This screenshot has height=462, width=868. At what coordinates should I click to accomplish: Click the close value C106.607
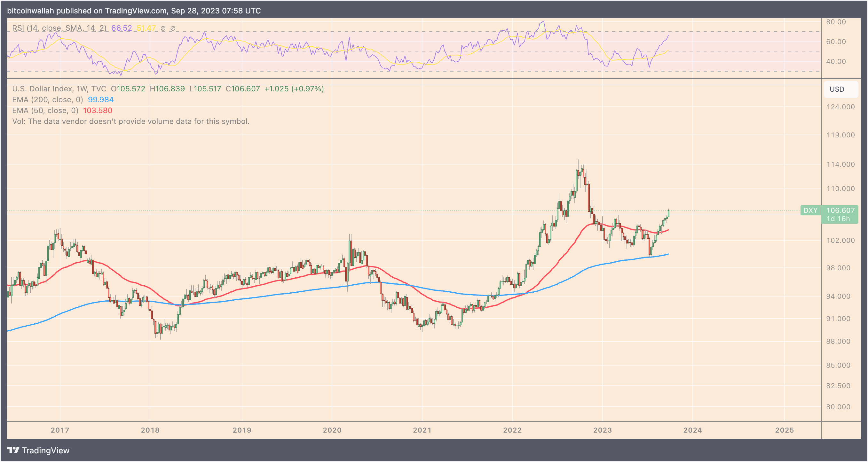(x=243, y=89)
